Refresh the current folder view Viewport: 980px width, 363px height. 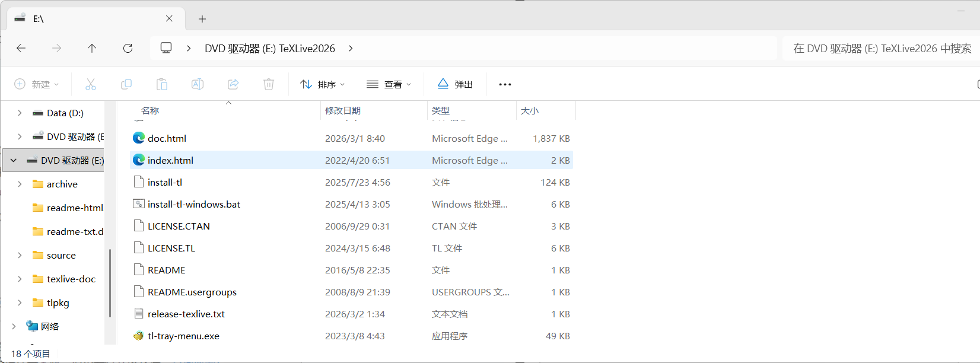tap(128, 48)
